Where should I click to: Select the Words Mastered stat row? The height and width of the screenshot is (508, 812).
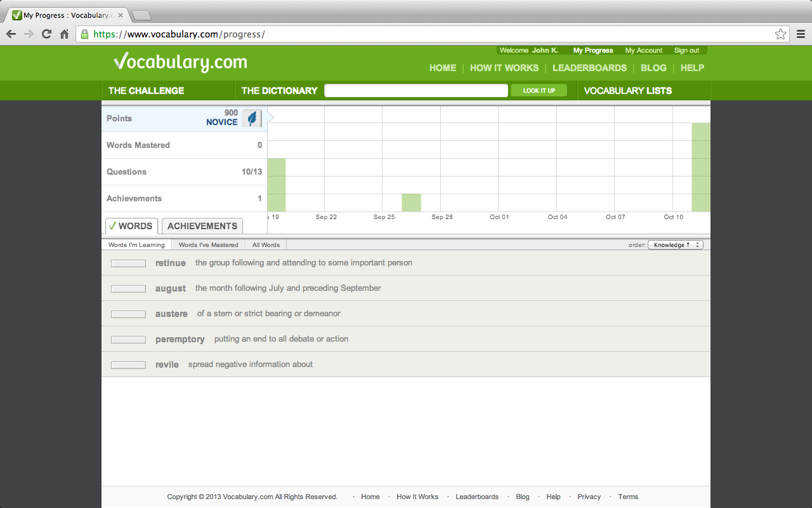coord(184,145)
